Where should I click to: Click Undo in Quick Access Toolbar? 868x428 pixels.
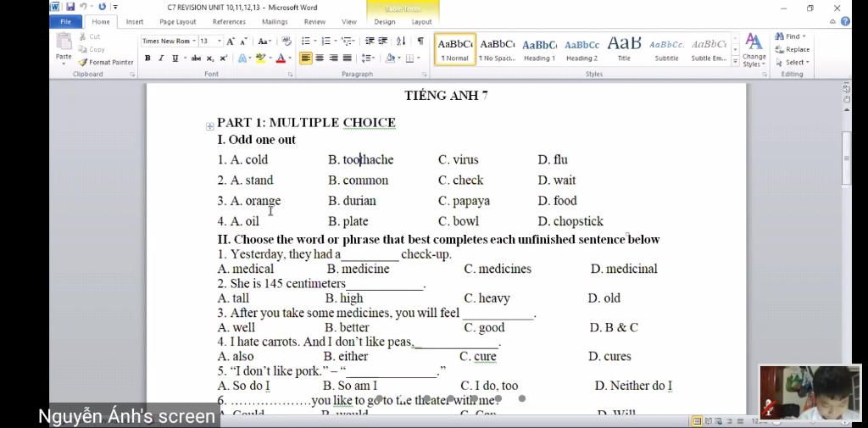click(84, 7)
